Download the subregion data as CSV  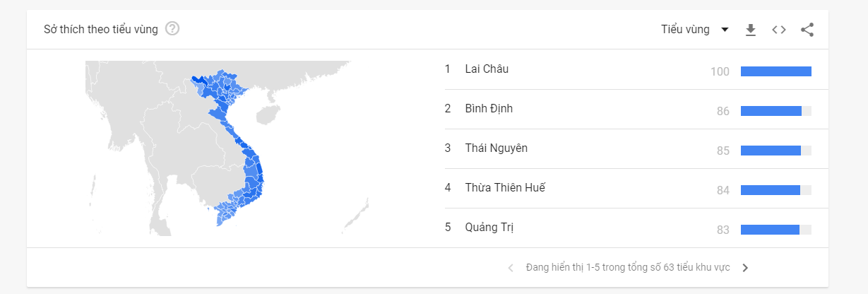[751, 30]
